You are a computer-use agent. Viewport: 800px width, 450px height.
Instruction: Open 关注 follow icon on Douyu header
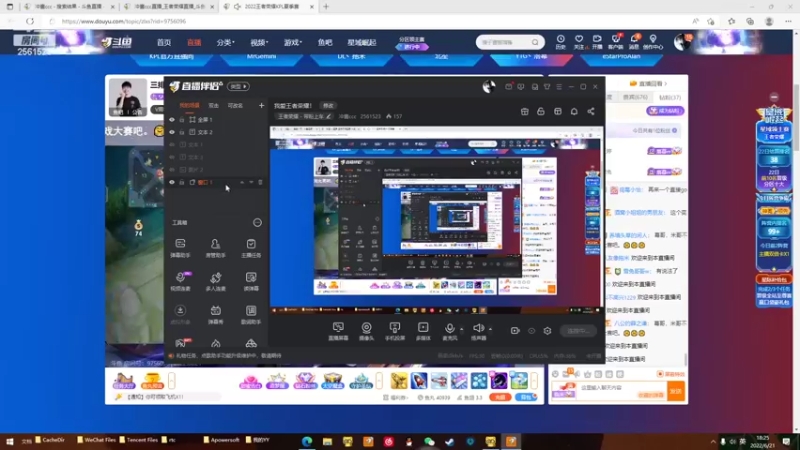579,42
